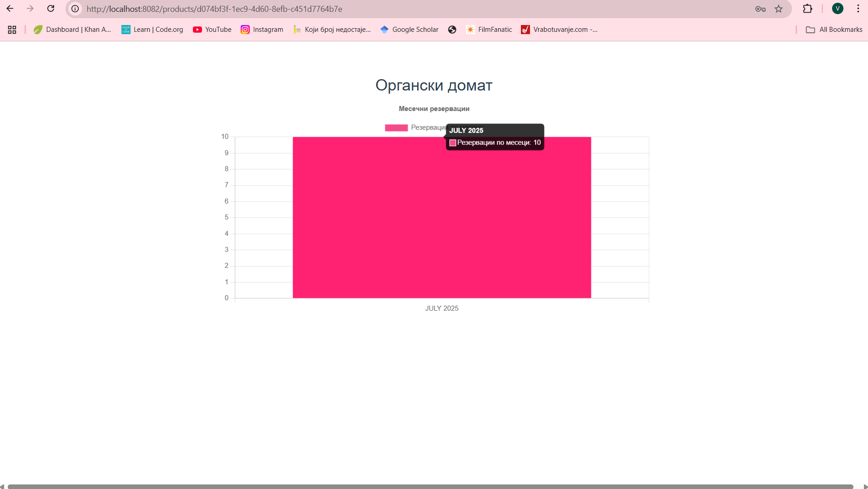Open the Instagram bookmark
This screenshot has width=868, height=489.
[x=262, y=30]
